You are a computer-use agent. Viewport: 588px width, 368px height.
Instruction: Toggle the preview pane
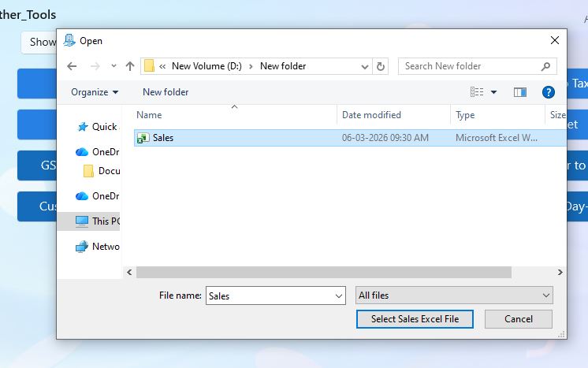point(519,92)
